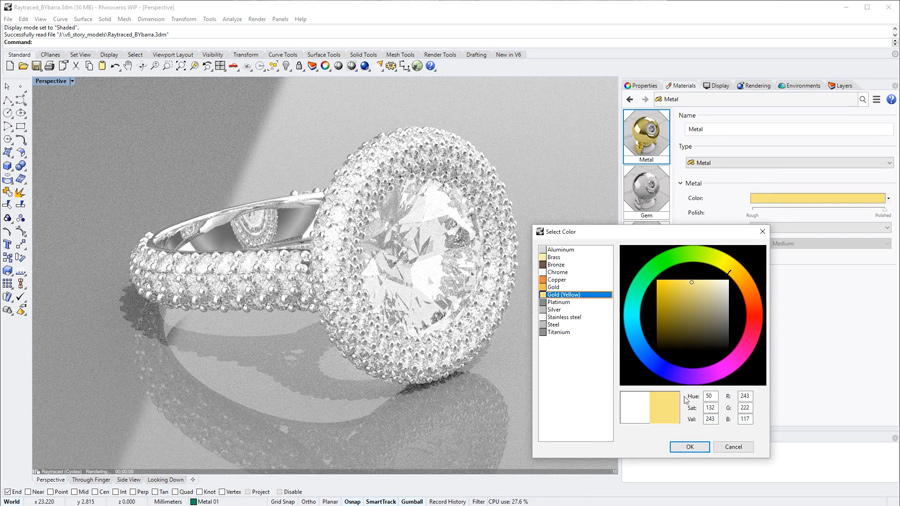Click the blue help icon in Materials panel
This screenshot has width=900, height=506.
pyautogui.click(x=891, y=99)
